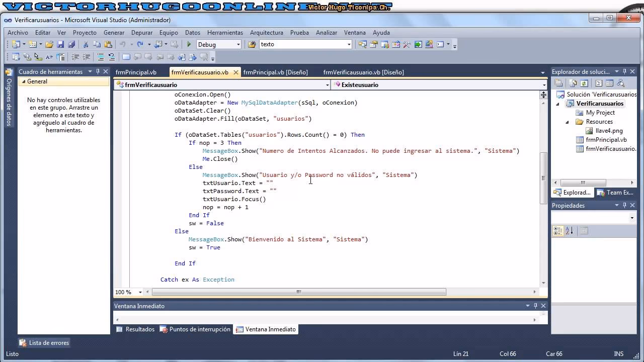This screenshot has height=362, width=644.
Task: Save the current file with diskette icon
Action: pos(60,44)
